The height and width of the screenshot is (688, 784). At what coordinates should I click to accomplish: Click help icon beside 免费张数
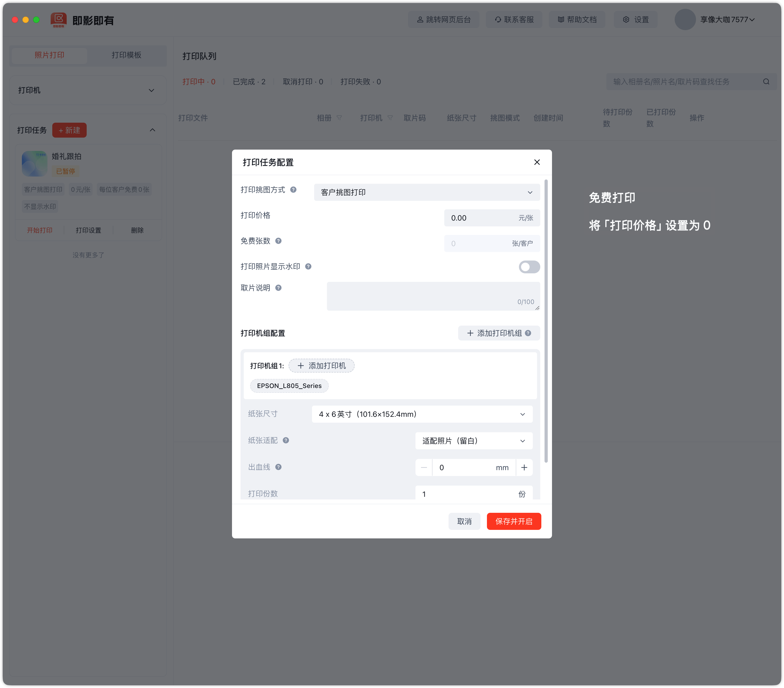click(x=278, y=241)
